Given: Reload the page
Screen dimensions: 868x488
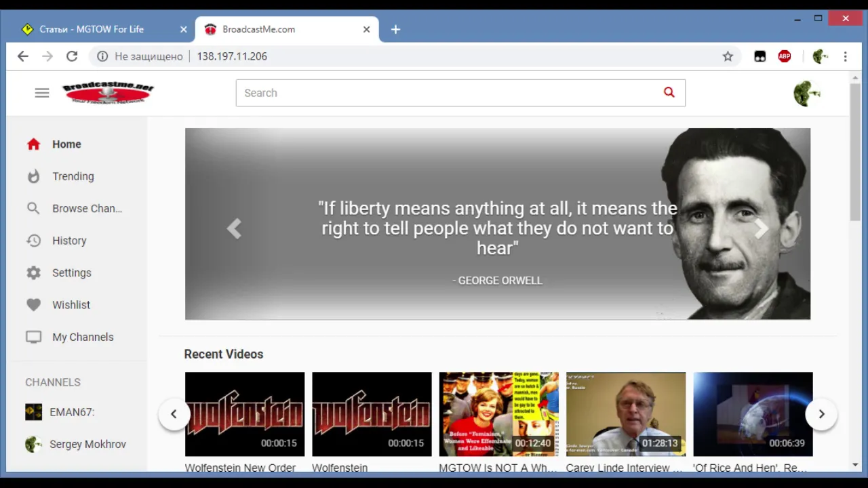Looking at the screenshot, I should coord(72,56).
